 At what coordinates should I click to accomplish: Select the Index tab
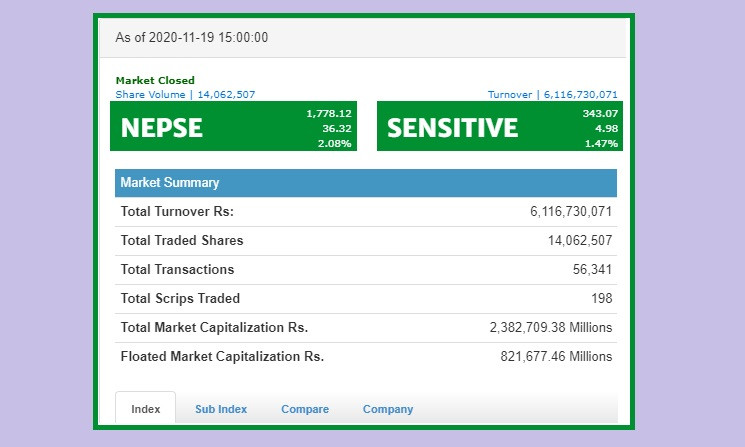pyautogui.click(x=145, y=409)
